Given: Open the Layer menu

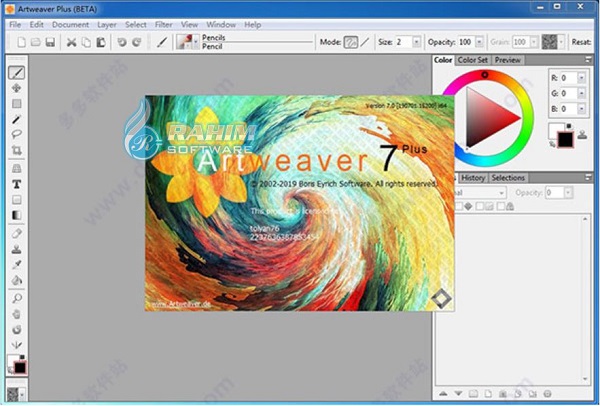Looking at the screenshot, I should pos(107,25).
